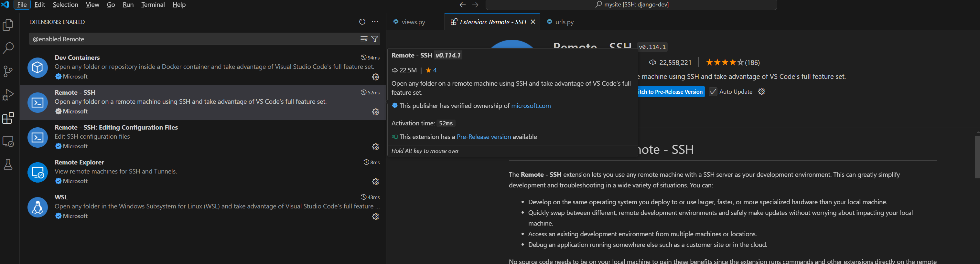
Task: Click Microsoft publisher under Dev Containers
Action: 71,77
